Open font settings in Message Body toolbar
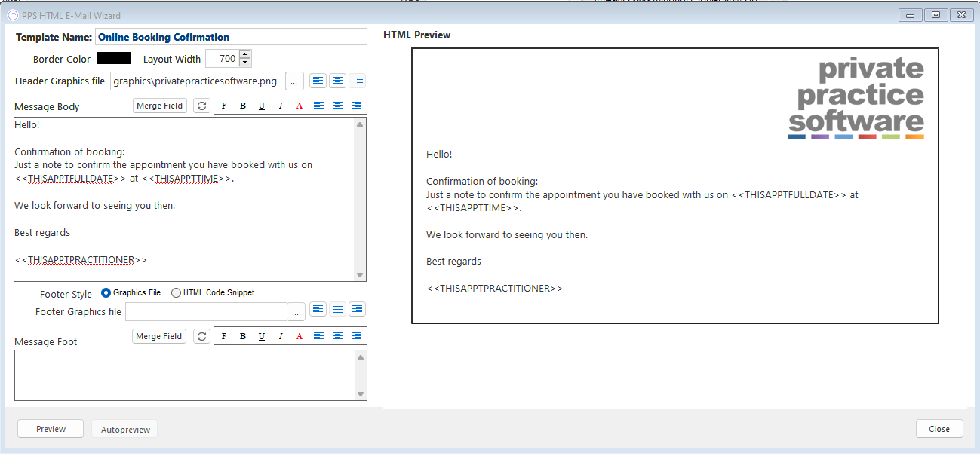 (224, 106)
